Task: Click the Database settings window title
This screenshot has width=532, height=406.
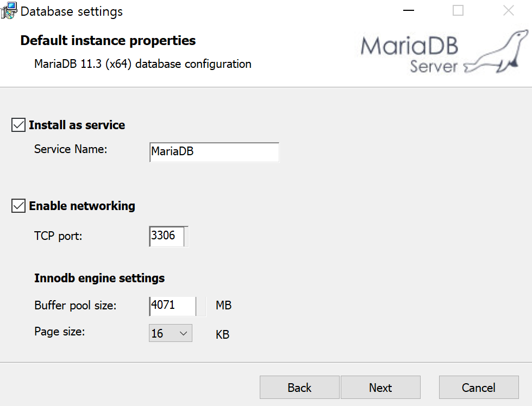Action: click(71, 11)
